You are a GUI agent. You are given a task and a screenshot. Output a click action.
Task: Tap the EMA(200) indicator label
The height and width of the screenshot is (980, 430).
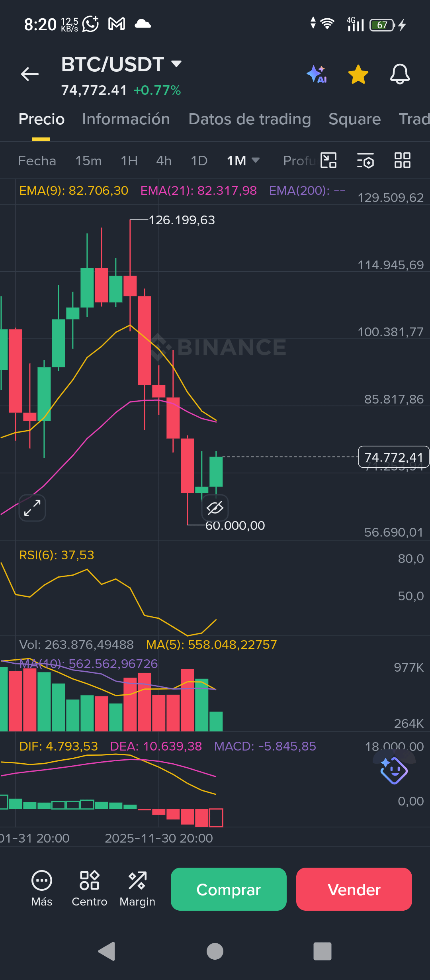pos(307,190)
